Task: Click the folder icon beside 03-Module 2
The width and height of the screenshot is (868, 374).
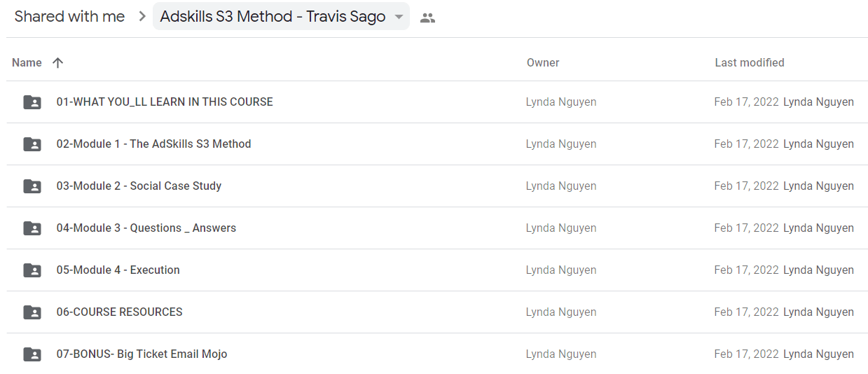Action: point(32,186)
